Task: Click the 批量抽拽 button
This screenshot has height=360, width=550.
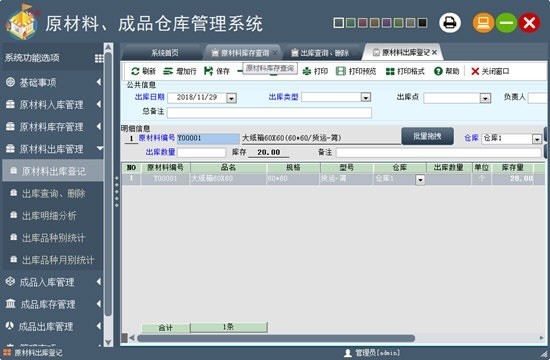Action: 427,136
